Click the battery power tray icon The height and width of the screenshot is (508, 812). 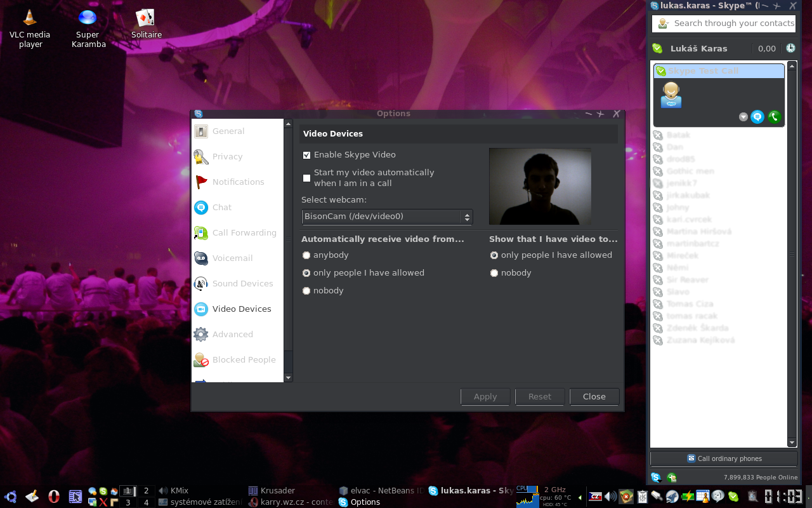click(x=687, y=497)
